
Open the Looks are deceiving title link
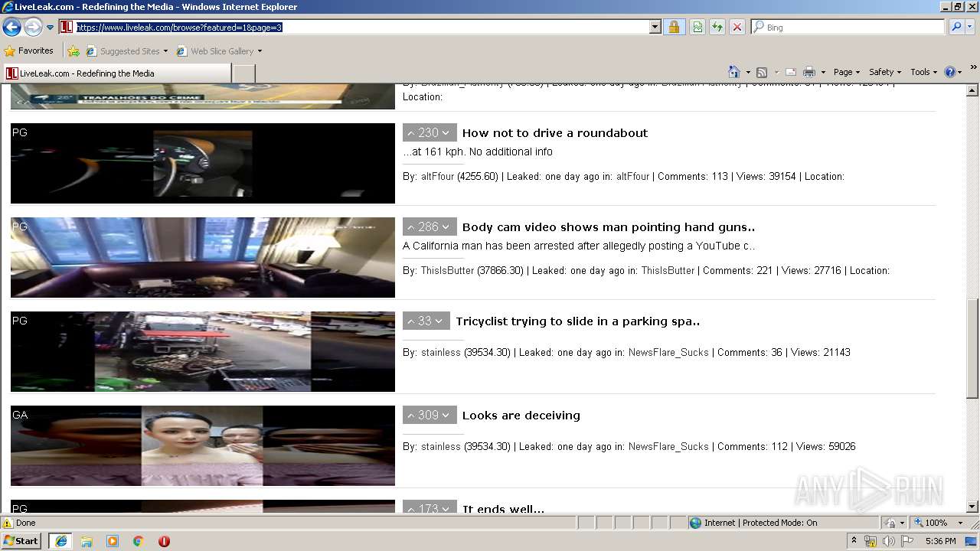click(x=521, y=416)
